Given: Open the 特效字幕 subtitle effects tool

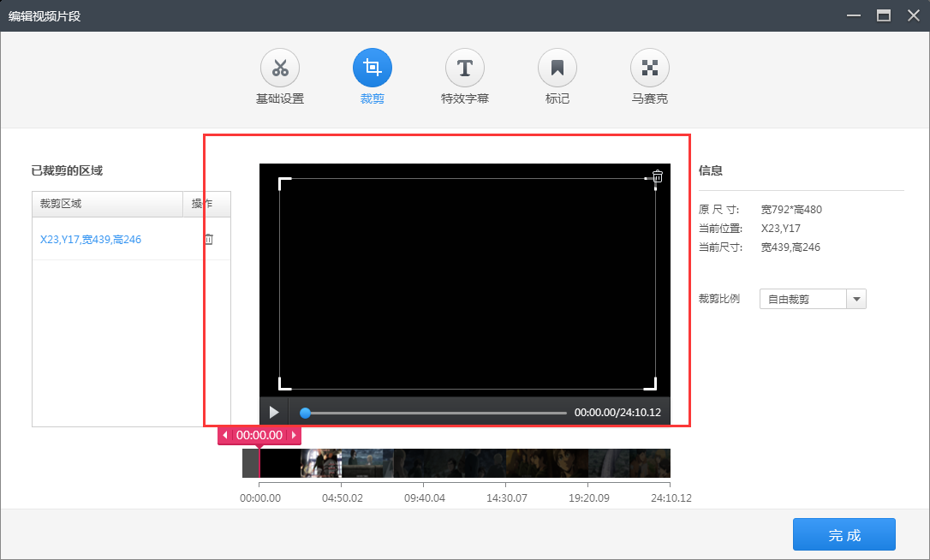Looking at the screenshot, I should 464,77.
